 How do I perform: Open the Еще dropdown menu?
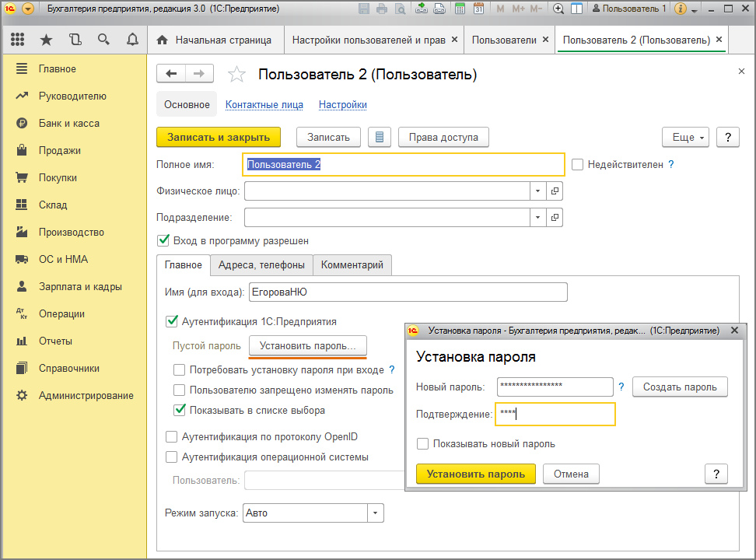[685, 137]
